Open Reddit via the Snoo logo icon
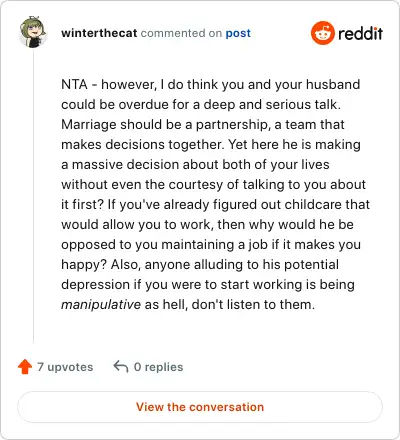The image size is (400, 440). pyautogui.click(x=322, y=33)
